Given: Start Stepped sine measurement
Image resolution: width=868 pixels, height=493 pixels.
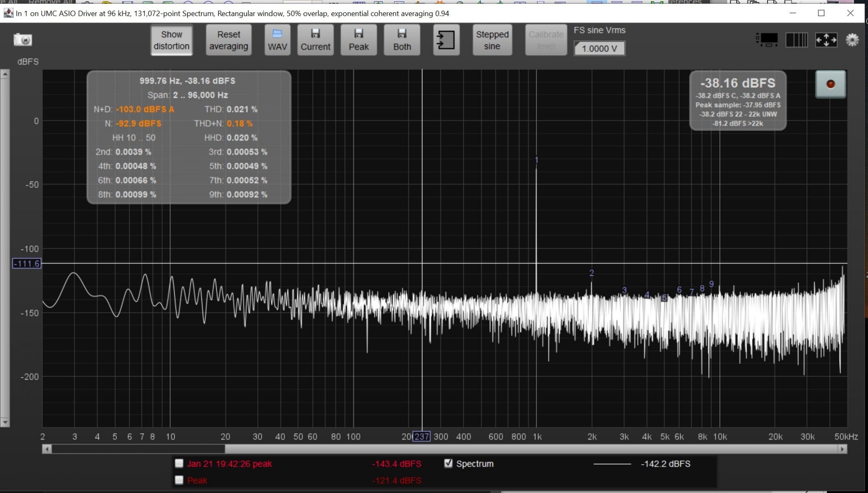Looking at the screenshot, I should 492,40.
